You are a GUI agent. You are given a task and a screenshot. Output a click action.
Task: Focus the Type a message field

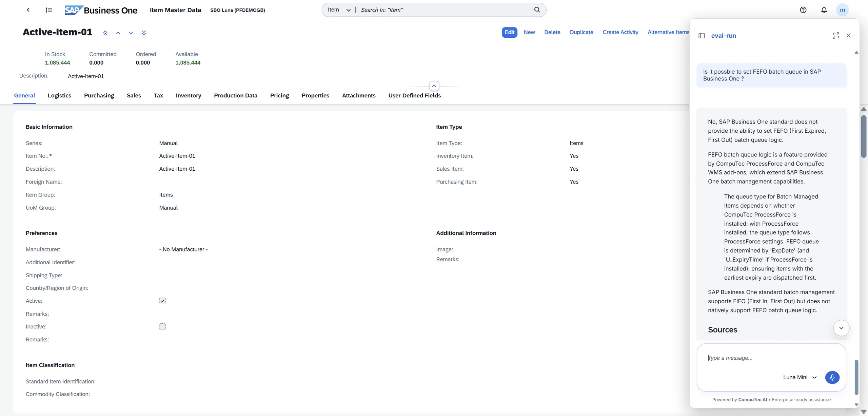[771, 358]
